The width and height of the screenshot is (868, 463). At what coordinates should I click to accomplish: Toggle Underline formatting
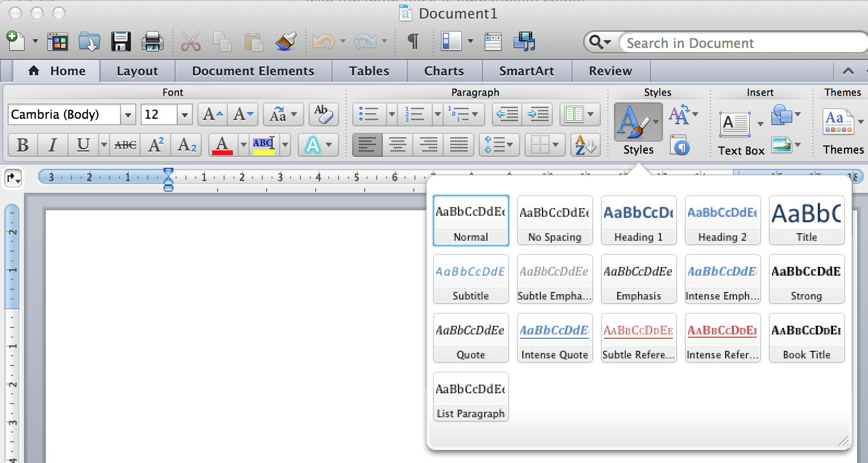pos(83,145)
